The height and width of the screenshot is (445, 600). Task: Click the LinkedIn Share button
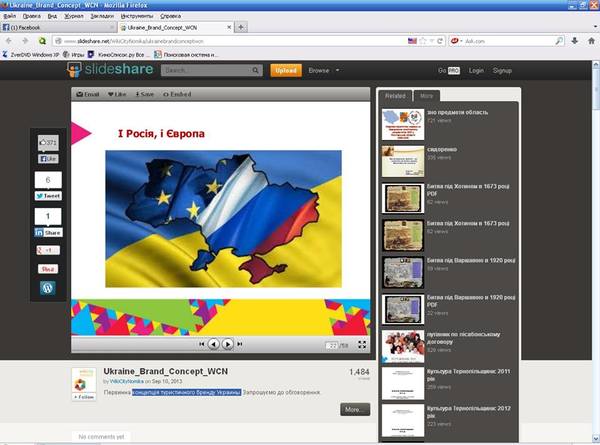[x=48, y=232]
